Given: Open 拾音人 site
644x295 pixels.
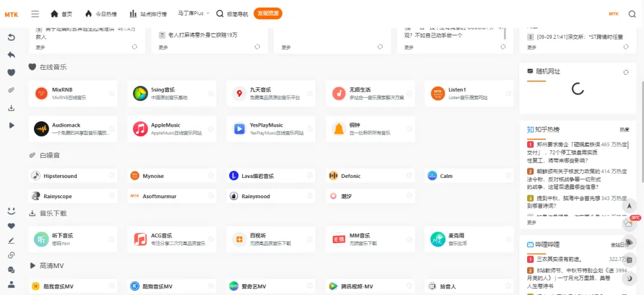Looking at the screenshot, I should click(469, 286).
